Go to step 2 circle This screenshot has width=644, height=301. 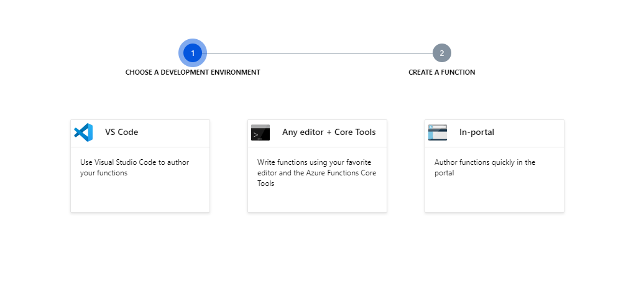tap(442, 53)
